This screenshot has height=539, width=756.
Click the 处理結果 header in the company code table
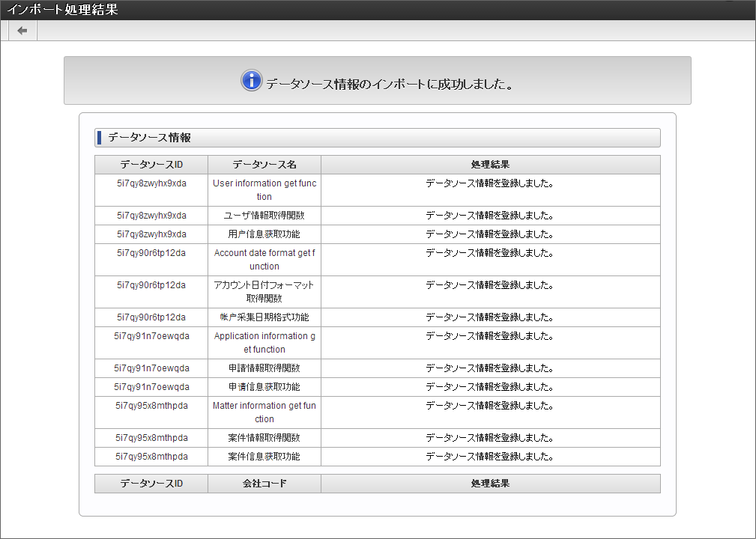click(x=490, y=484)
